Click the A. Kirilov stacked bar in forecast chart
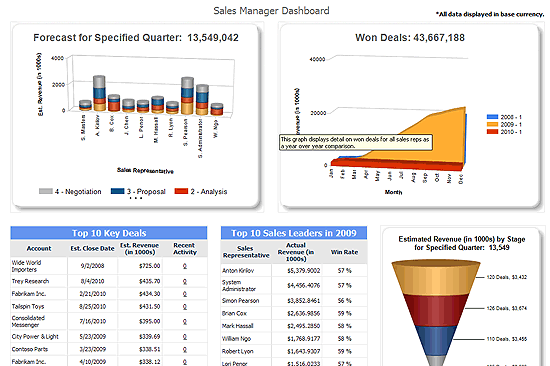Screen dimensions: 550x366 pyautogui.click(x=99, y=93)
